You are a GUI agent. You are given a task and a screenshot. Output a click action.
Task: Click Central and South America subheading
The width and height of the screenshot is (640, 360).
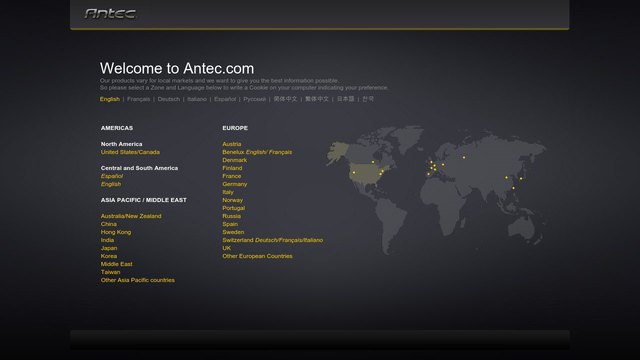(x=139, y=168)
